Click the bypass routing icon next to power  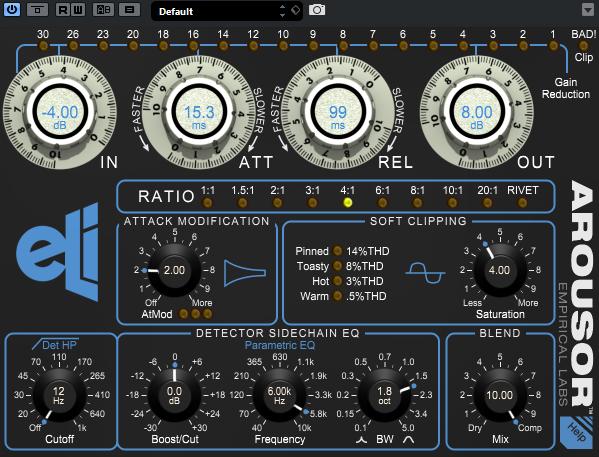click(x=37, y=10)
